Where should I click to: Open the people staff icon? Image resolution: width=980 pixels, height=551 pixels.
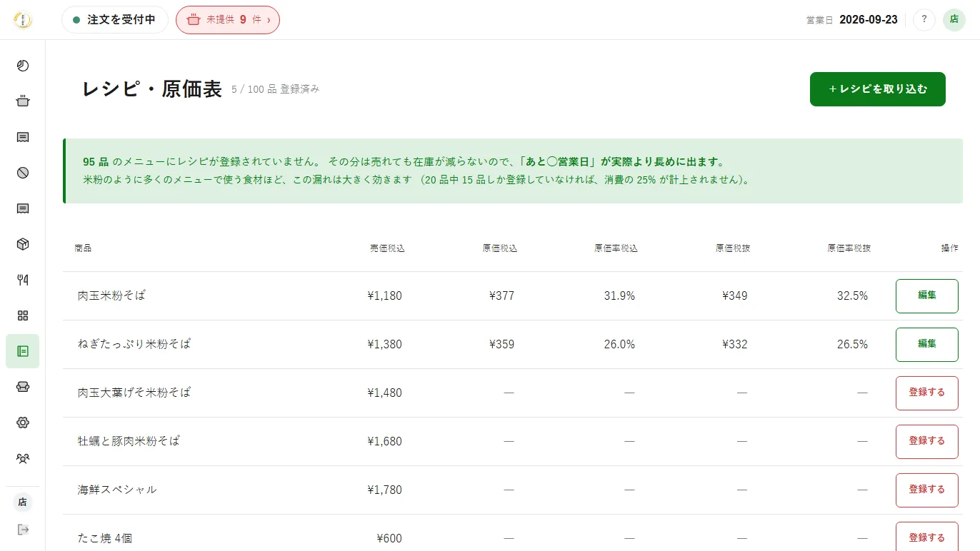coord(23,458)
